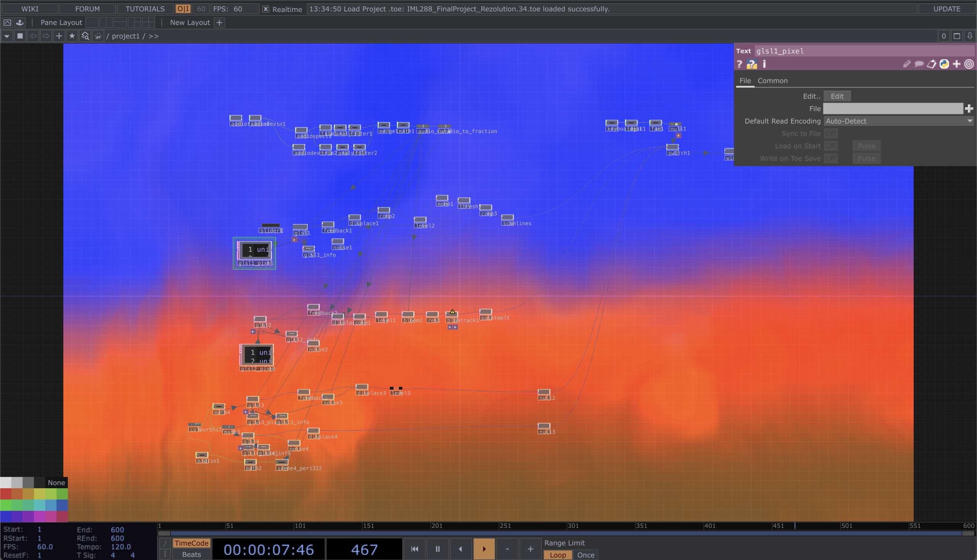977x560 pixels.
Task: Click the bookmark star icon
Action: [x=72, y=36]
